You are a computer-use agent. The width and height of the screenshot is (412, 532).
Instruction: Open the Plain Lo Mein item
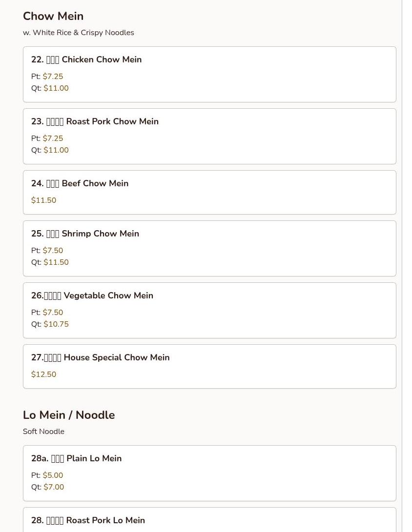(209, 473)
